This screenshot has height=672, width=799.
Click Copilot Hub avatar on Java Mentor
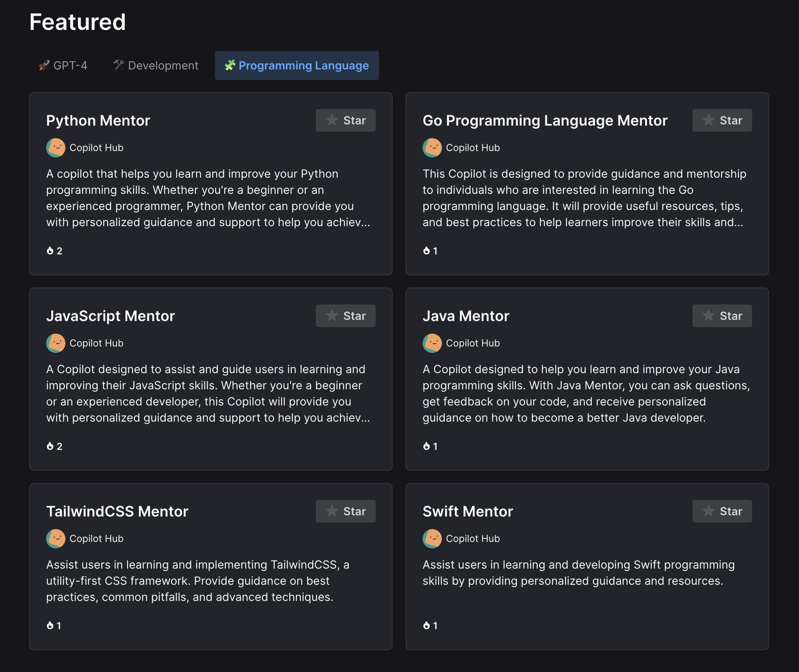coord(432,343)
